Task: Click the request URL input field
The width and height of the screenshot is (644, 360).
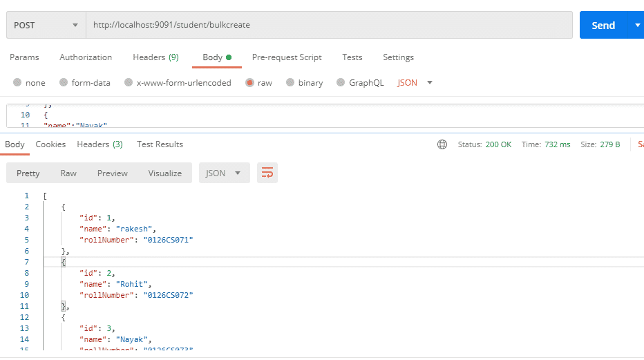Action: [x=328, y=25]
